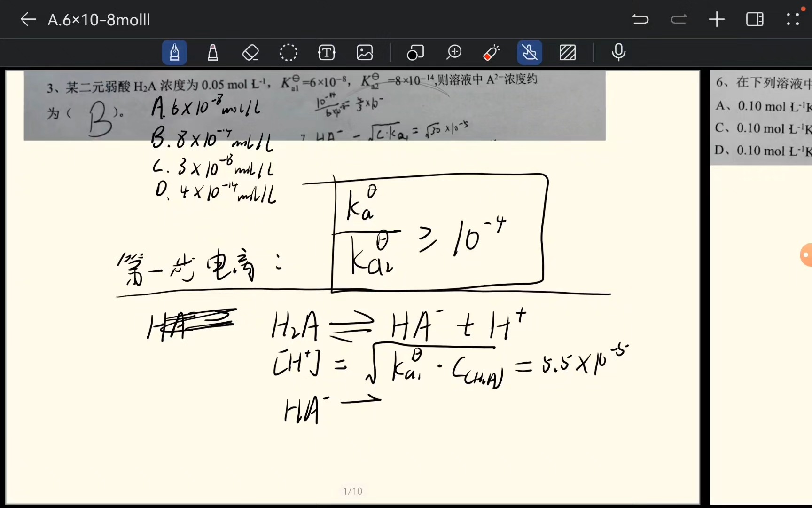Redo the last undone stroke
This screenshot has width=812, height=508.
679,19
